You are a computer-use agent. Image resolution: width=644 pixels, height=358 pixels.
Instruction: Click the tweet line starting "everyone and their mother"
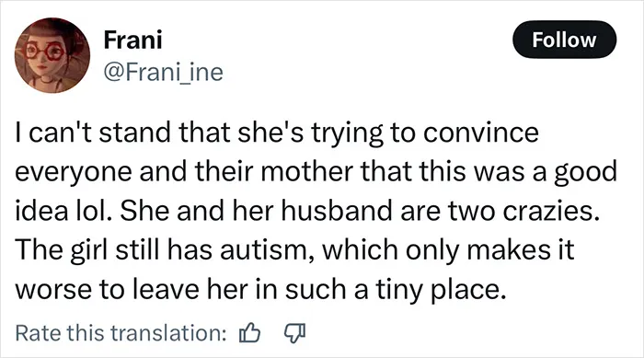[x=316, y=172]
